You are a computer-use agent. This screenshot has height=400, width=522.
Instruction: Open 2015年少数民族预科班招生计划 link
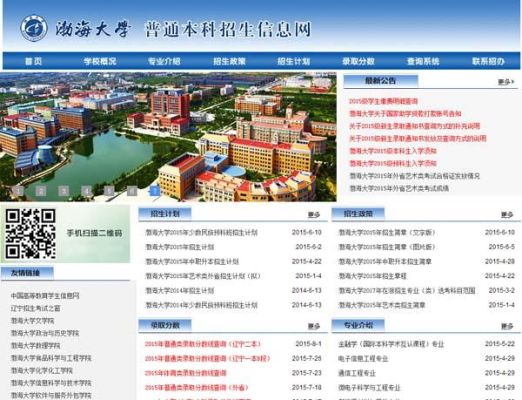(201, 232)
